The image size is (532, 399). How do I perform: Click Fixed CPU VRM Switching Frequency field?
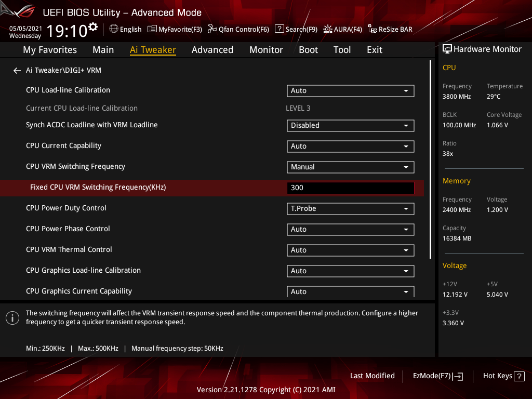point(351,188)
